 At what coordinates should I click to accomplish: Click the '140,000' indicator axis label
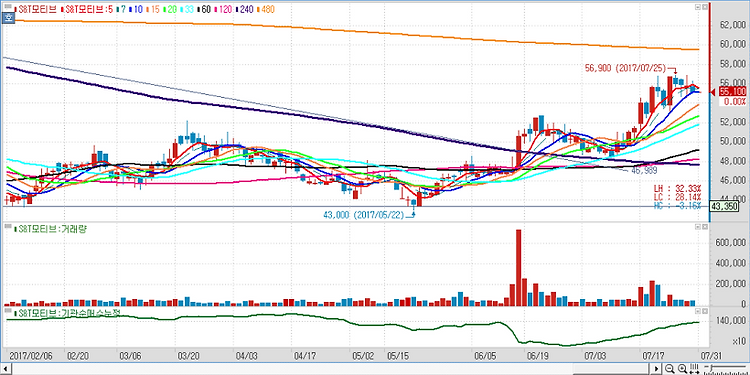coord(731,320)
